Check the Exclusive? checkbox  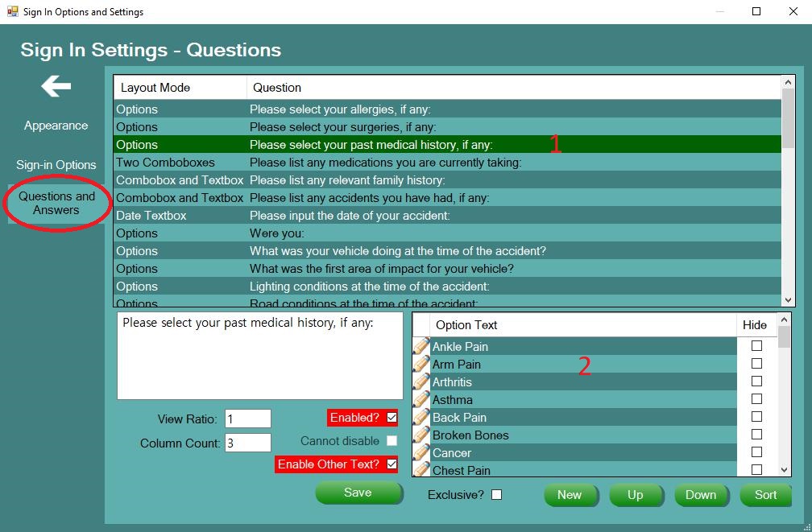(497, 495)
